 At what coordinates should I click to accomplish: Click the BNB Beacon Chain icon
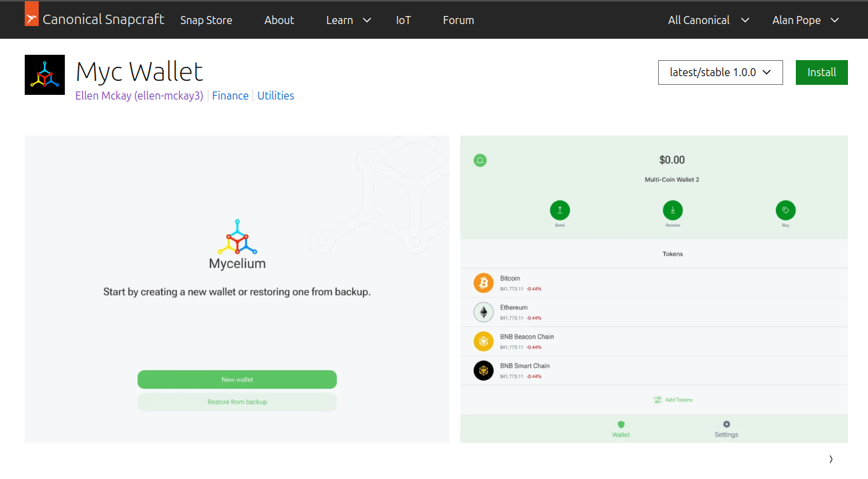click(x=484, y=341)
